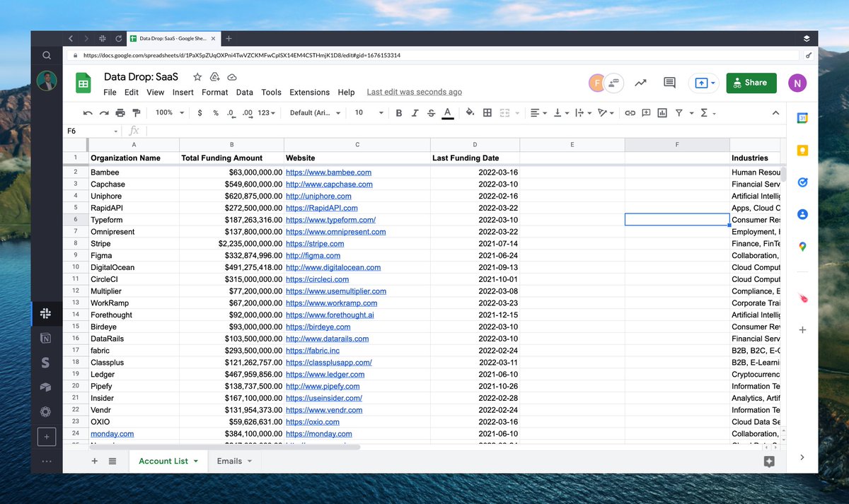Viewport: 849px width, 504px height.
Task: Click the Undo icon in toolbar
Action: [88, 113]
